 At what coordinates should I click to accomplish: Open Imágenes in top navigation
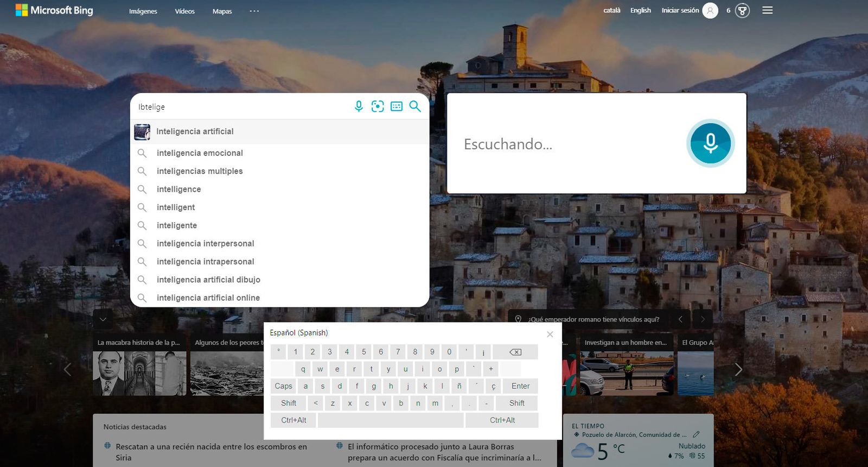click(x=143, y=11)
